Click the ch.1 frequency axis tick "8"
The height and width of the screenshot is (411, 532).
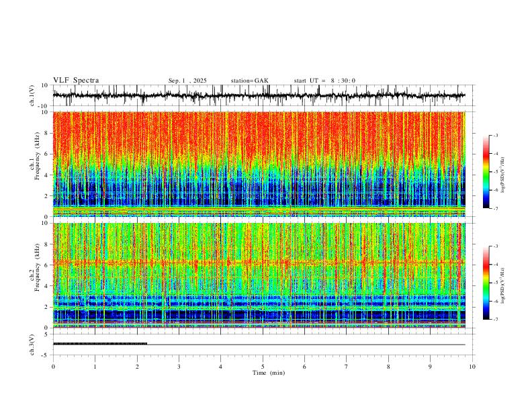47,133
